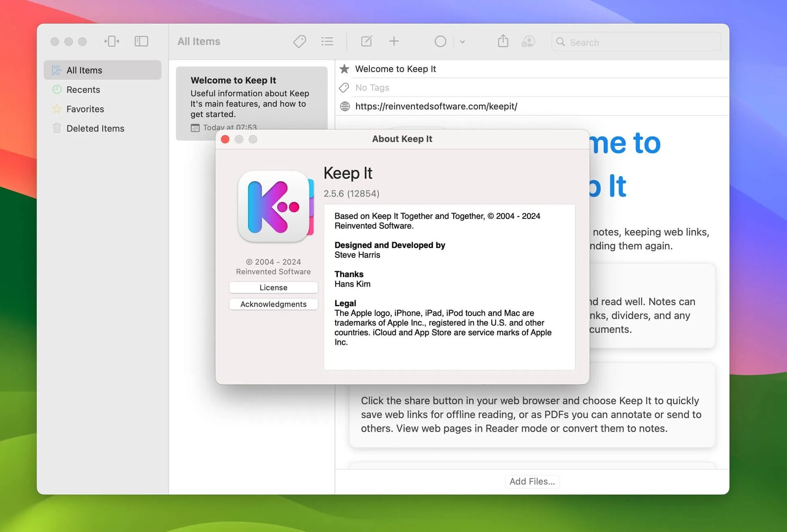Click the Search field
This screenshot has width=787, height=532.
point(636,42)
